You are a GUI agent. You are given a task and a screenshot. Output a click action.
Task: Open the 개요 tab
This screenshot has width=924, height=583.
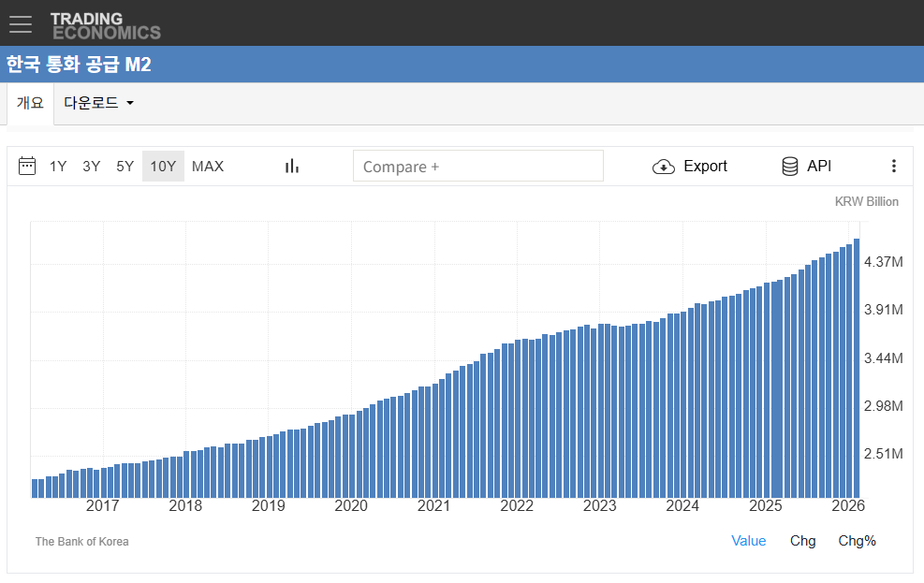click(30, 103)
